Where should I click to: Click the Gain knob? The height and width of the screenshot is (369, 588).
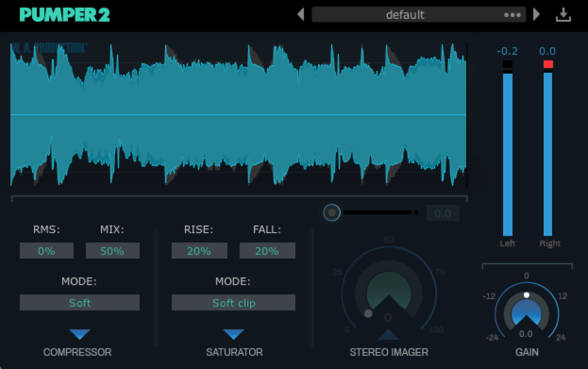pyautogui.click(x=527, y=310)
